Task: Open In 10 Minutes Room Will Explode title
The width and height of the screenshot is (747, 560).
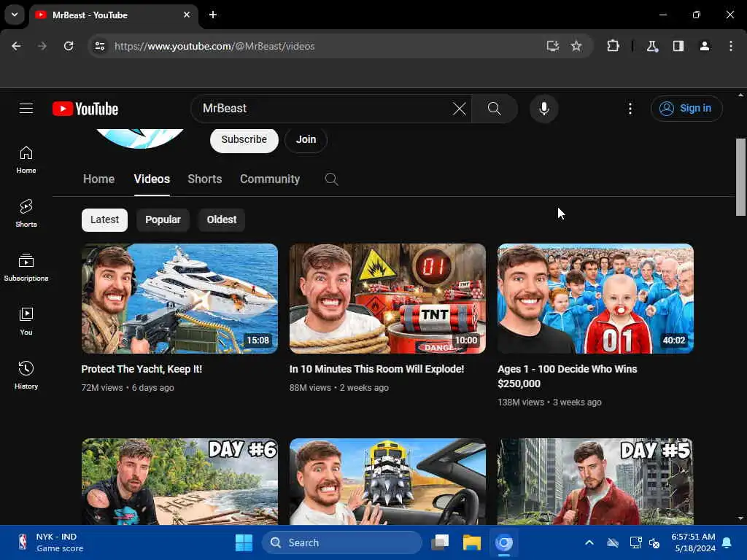Action: (376, 369)
